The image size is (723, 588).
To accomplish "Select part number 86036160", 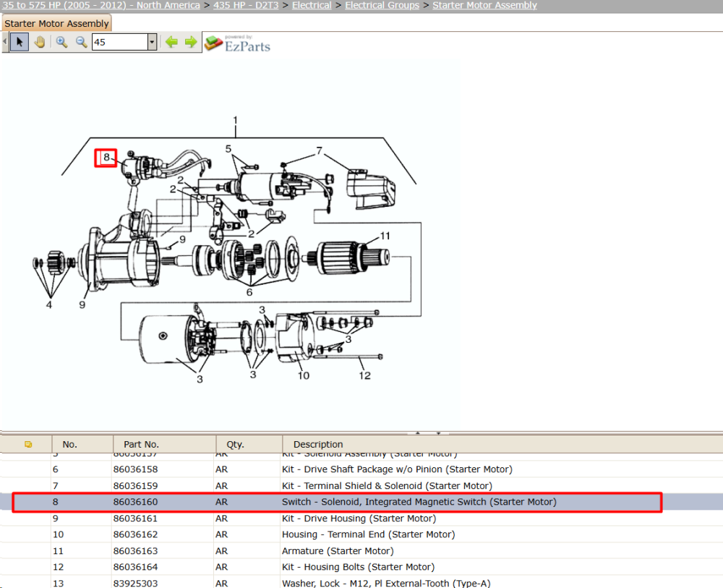I will coord(136,502).
